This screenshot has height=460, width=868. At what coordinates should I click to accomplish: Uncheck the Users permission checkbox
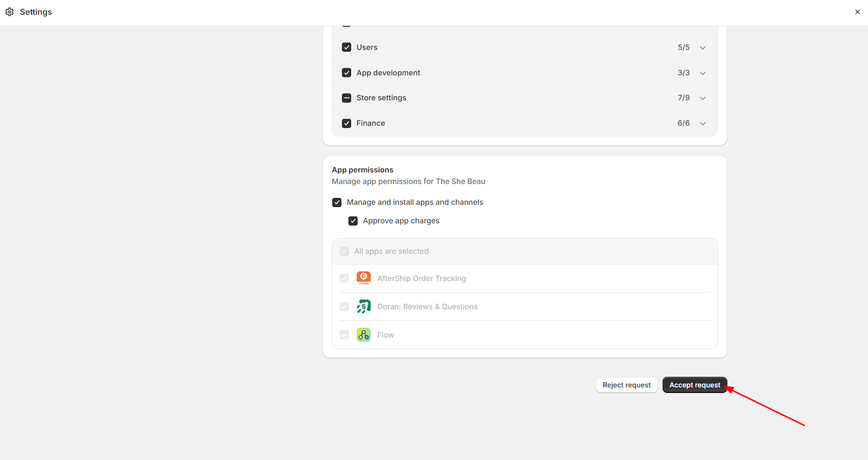[x=347, y=48]
